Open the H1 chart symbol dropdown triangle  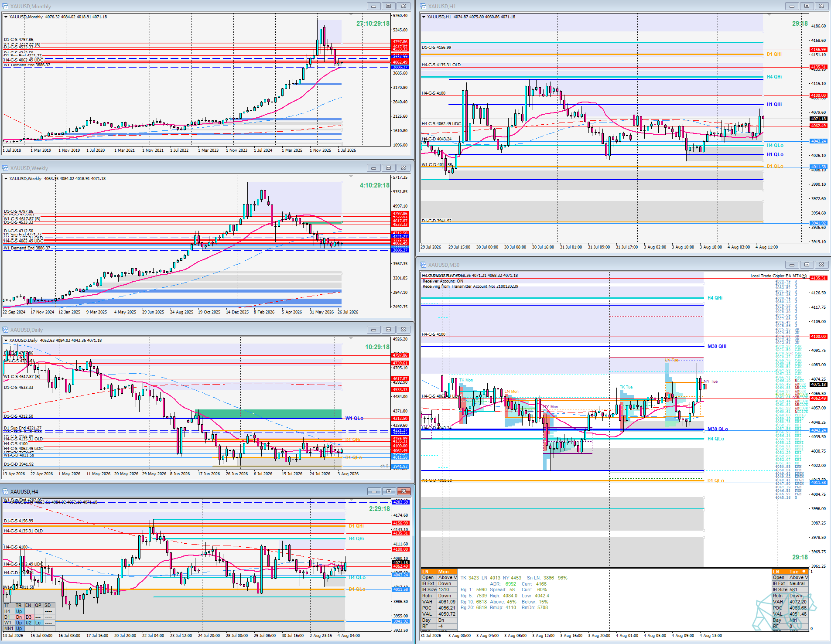[424, 17]
